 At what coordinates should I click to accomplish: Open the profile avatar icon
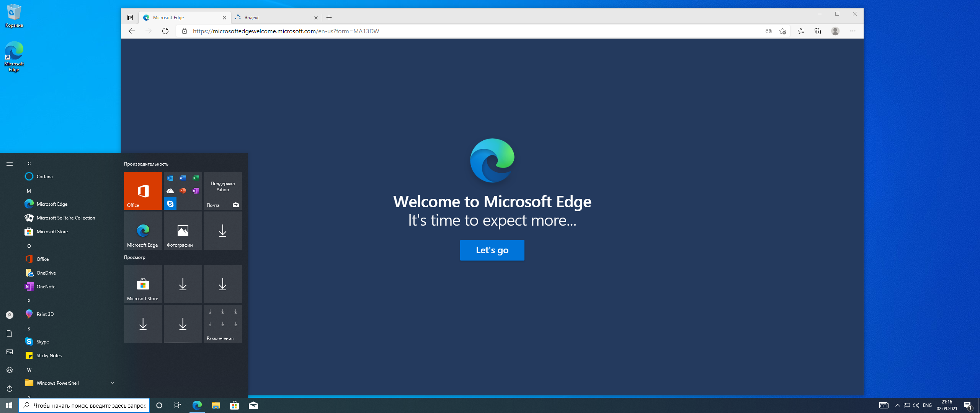click(x=835, y=31)
